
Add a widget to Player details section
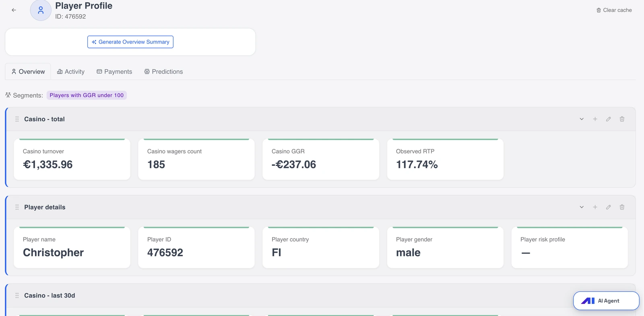click(x=595, y=207)
